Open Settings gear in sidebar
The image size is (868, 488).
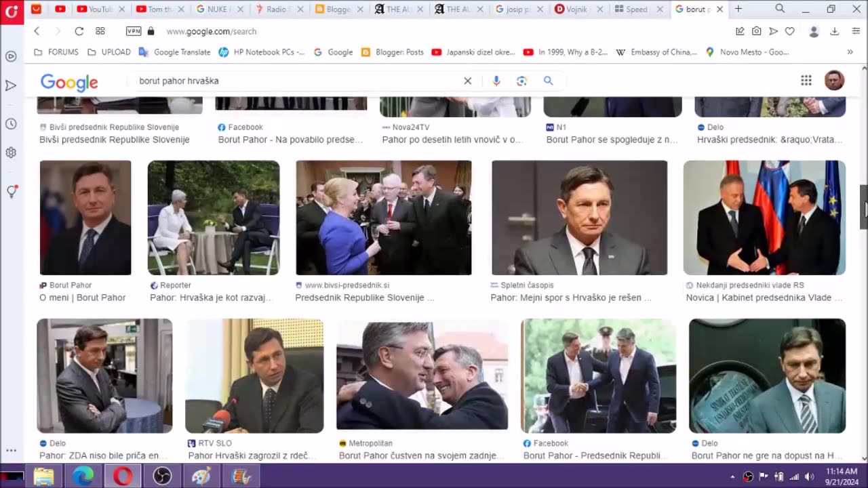coord(11,152)
